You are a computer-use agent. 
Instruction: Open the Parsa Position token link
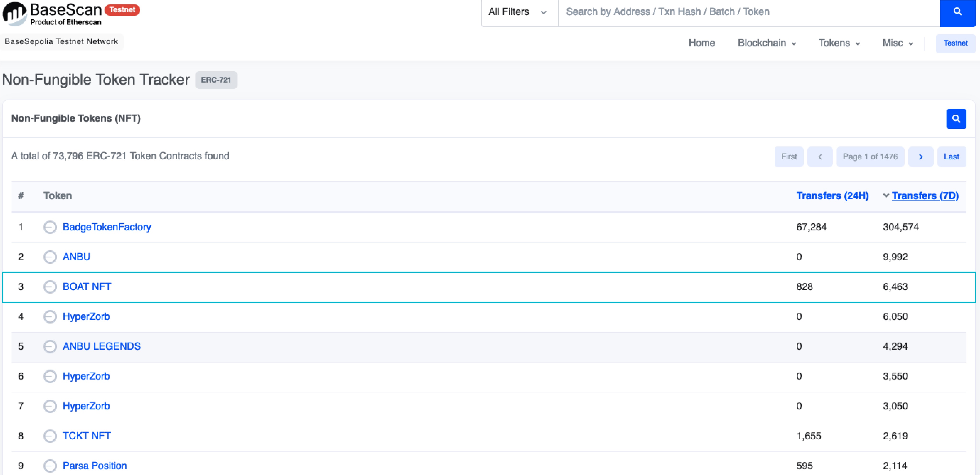point(94,466)
